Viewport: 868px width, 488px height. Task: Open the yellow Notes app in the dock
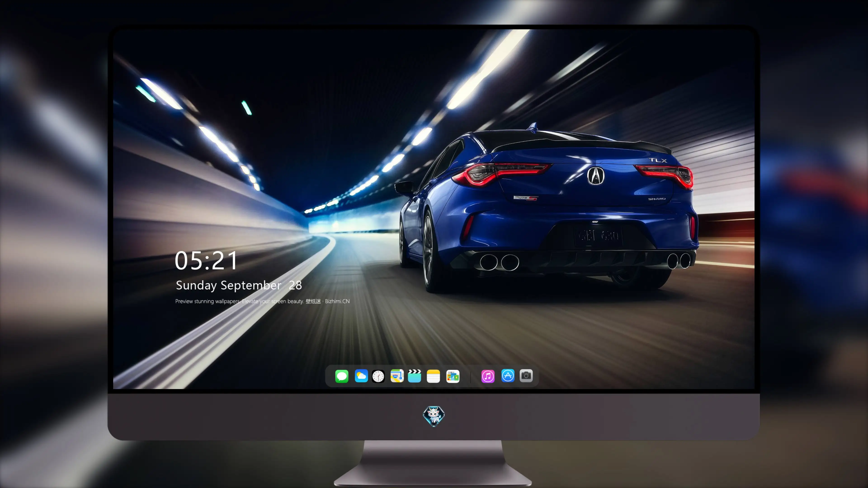(x=433, y=376)
